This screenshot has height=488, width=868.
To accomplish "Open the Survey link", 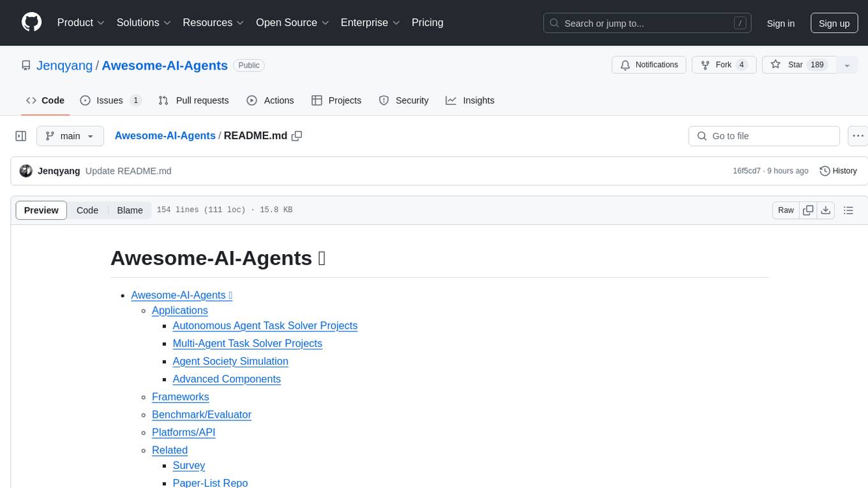I will [x=189, y=466].
